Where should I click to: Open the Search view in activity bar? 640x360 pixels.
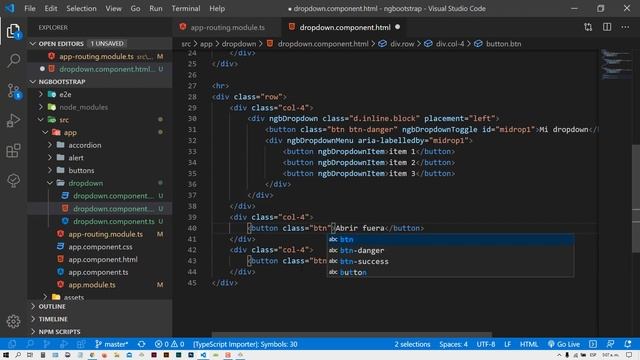pyautogui.click(x=13, y=60)
